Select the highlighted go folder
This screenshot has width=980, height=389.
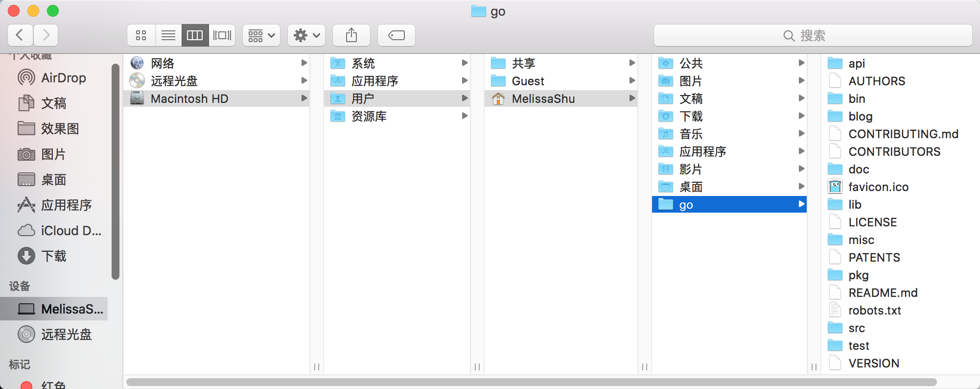click(x=729, y=204)
